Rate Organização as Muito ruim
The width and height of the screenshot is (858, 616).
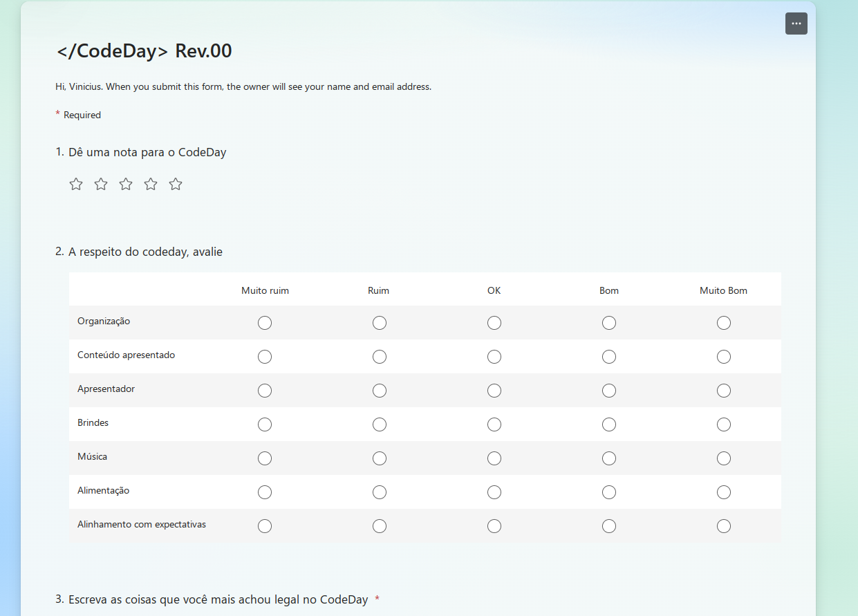point(265,323)
